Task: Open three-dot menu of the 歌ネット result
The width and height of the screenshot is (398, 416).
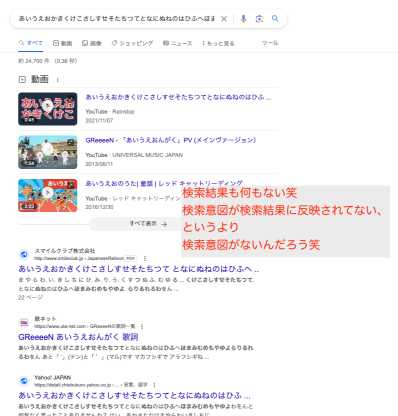Action: (x=142, y=326)
